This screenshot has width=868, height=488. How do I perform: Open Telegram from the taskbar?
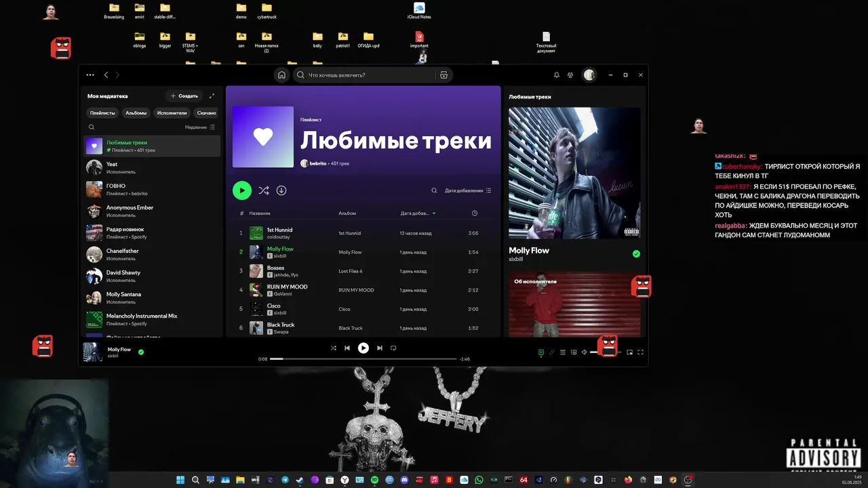click(285, 480)
